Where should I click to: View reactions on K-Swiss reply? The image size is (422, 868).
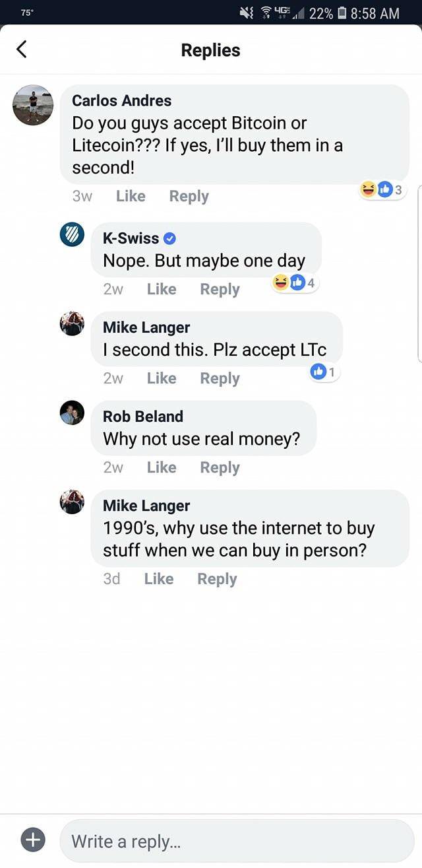(x=295, y=283)
